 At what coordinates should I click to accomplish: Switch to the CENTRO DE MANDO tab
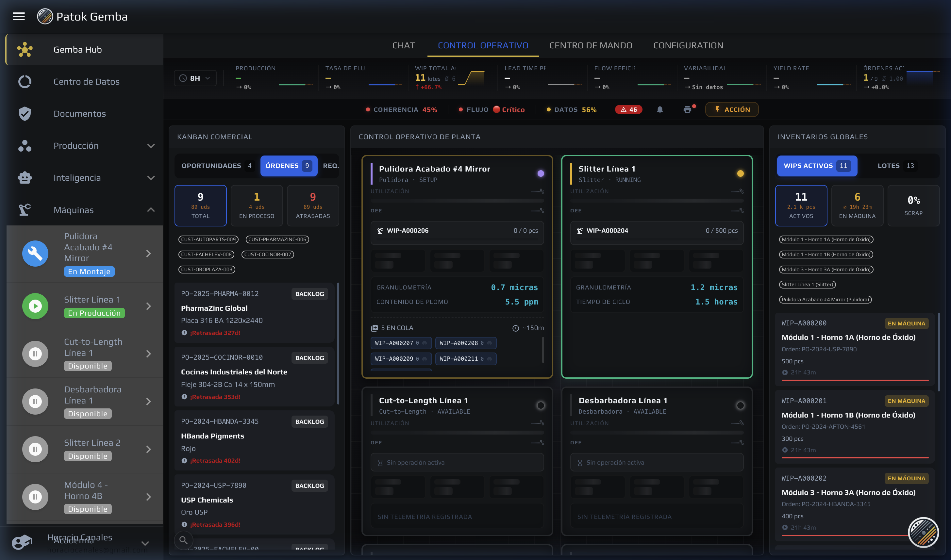(590, 45)
